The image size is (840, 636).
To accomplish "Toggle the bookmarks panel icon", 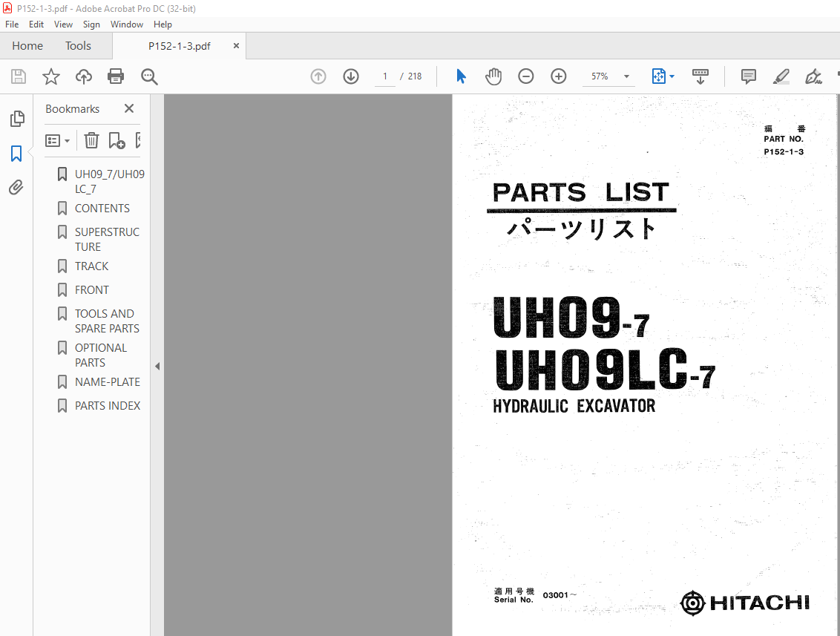I will 16,153.
